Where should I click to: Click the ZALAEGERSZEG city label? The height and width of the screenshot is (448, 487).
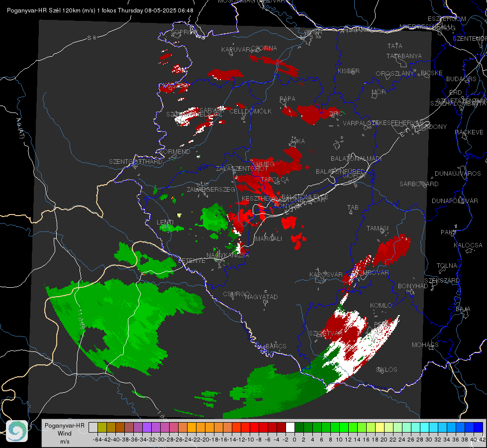[211, 189]
